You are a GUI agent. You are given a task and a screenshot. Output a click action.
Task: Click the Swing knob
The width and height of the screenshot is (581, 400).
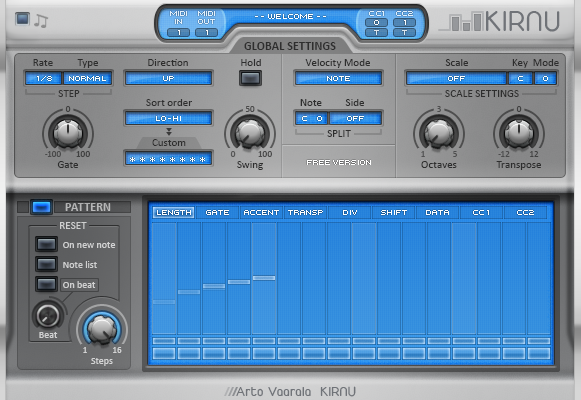tap(250, 133)
